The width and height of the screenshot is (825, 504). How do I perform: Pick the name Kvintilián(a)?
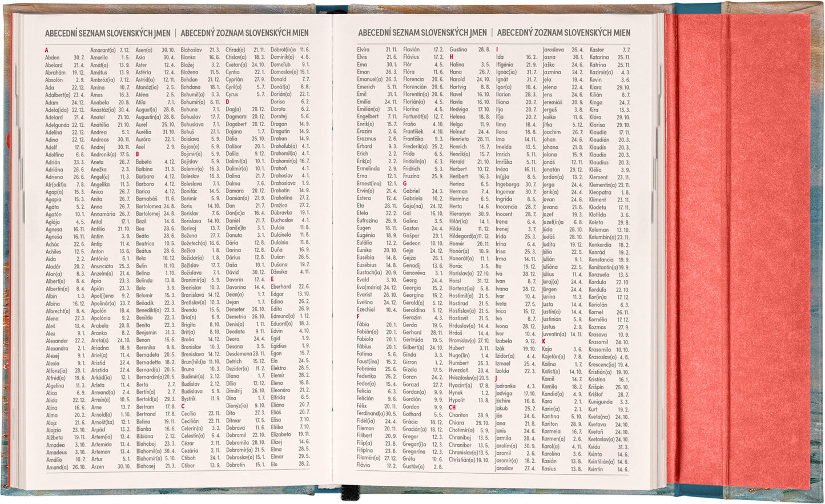tap(602, 462)
